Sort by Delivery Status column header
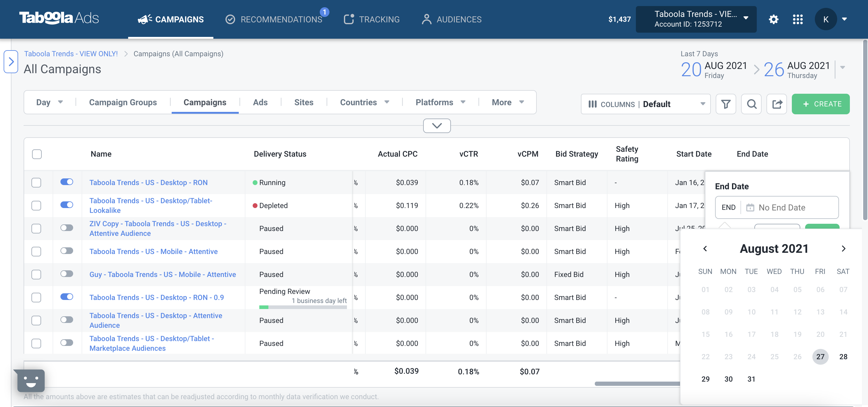The width and height of the screenshot is (868, 407). point(280,154)
